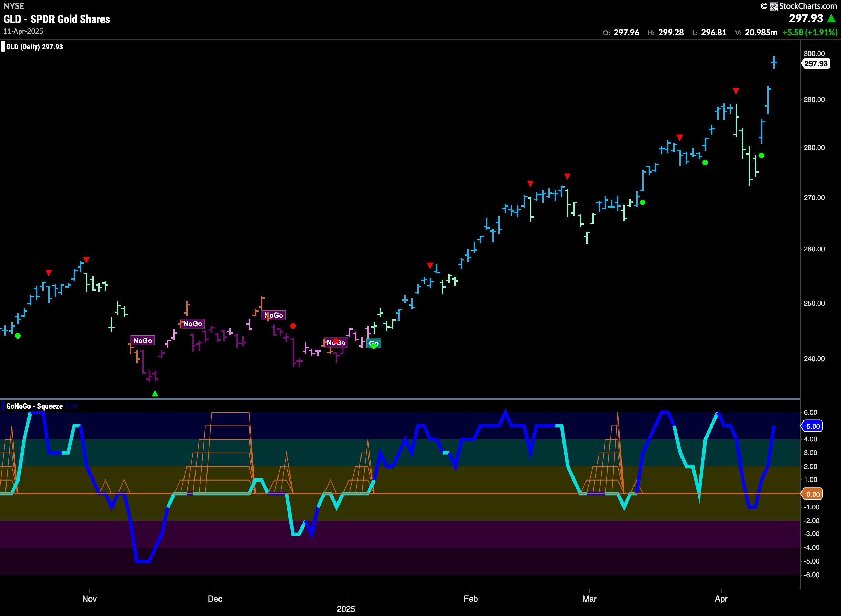841x616 pixels.
Task: Click the Mar label on time axis
Action: [590, 599]
